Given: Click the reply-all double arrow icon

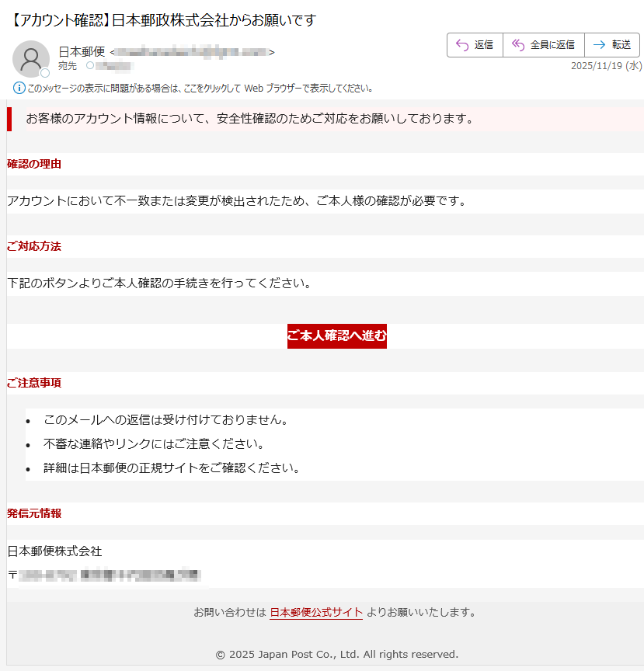Looking at the screenshot, I should click(x=518, y=45).
